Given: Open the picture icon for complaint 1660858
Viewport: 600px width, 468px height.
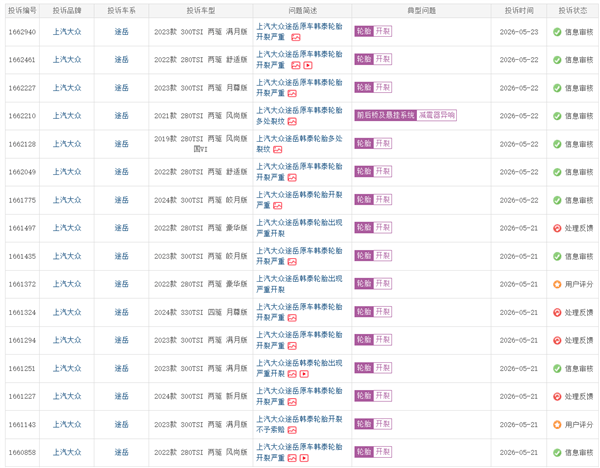Looking at the screenshot, I should (x=292, y=458).
